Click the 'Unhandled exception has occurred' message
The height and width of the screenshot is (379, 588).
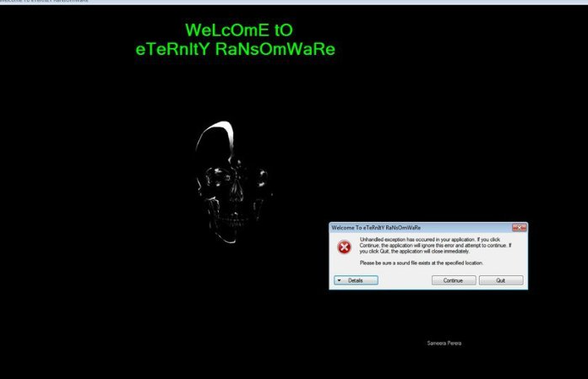(x=435, y=246)
